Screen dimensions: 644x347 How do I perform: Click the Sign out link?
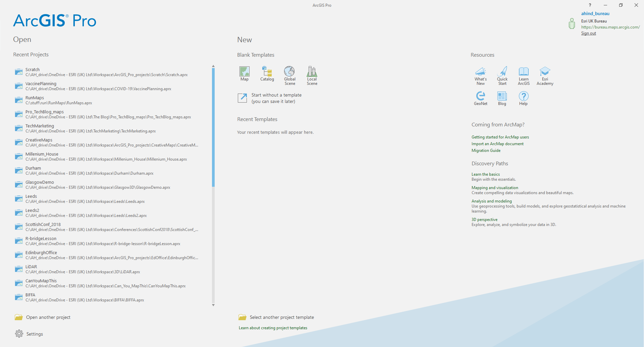click(589, 33)
